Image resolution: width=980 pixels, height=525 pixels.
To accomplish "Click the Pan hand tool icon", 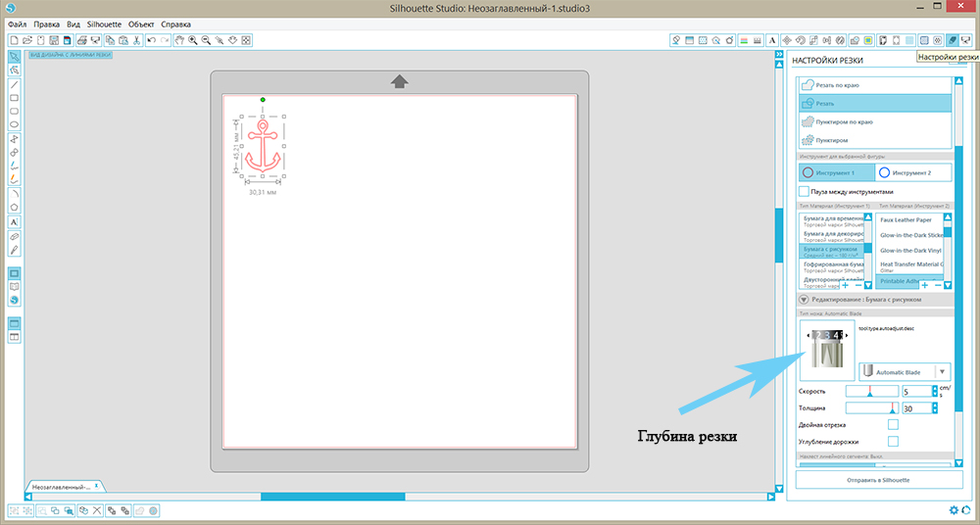I will pos(179,40).
